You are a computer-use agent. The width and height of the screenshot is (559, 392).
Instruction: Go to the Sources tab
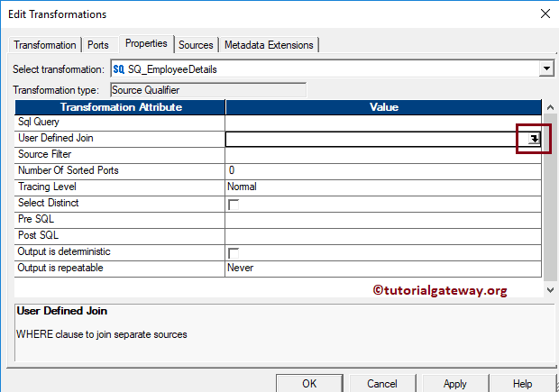[x=196, y=45]
